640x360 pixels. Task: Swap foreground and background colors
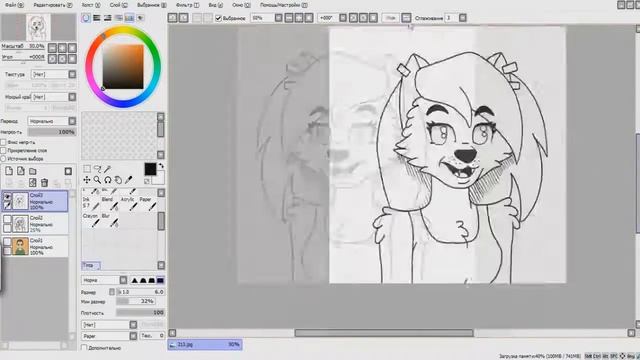161,166
